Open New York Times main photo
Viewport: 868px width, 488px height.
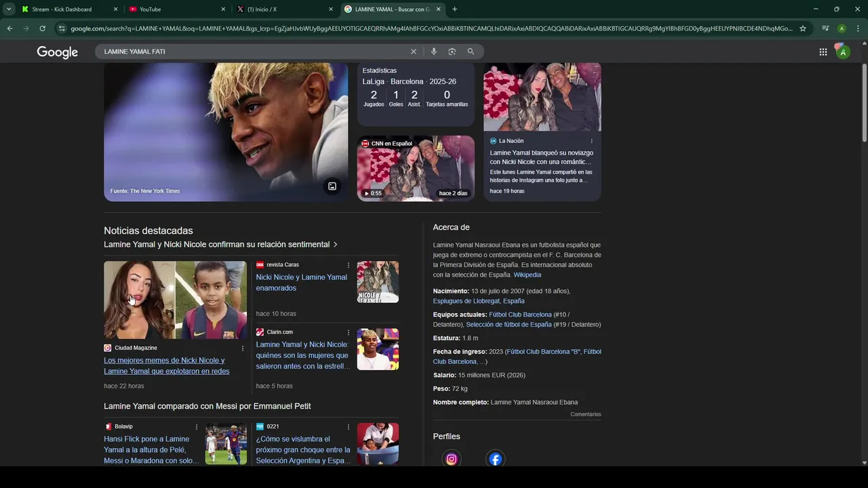(x=226, y=132)
